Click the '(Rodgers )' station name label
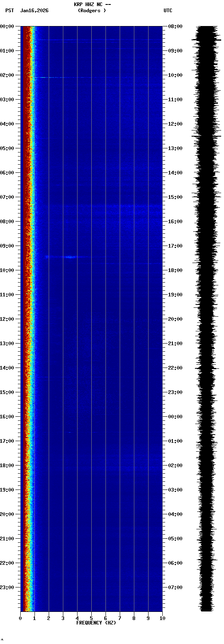This screenshot has width=224, height=644. click(x=92, y=11)
